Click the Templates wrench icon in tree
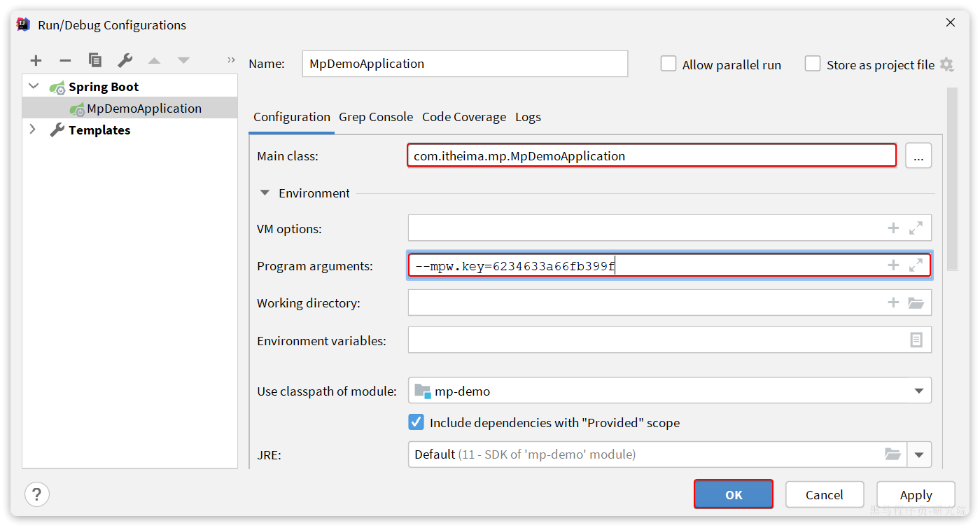 coord(57,130)
